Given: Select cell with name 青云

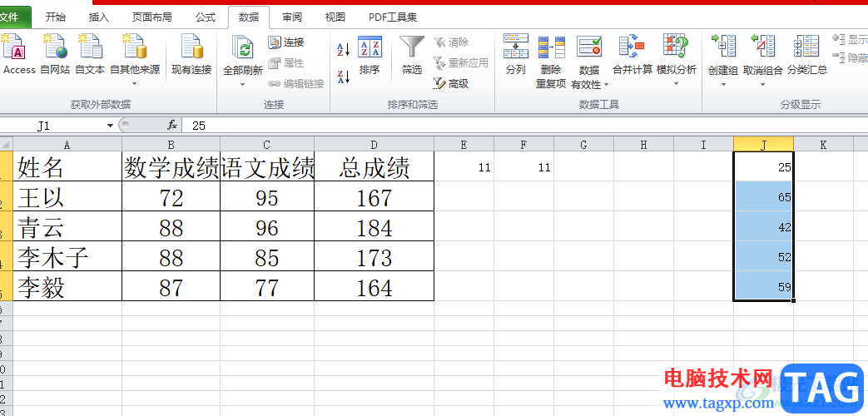Looking at the screenshot, I should click(x=67, y=226).
